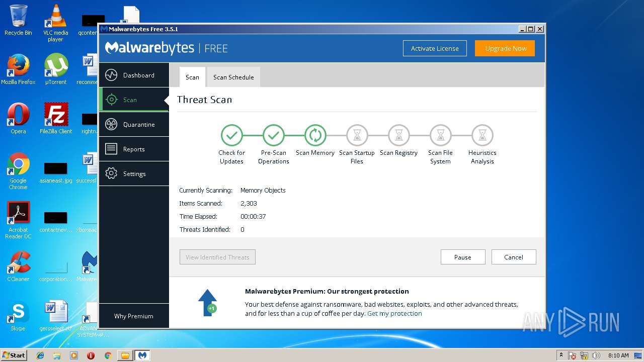Minimize the Malwarebytes window
The height and width of the screenshot is (362, 644).
(522, 29)
